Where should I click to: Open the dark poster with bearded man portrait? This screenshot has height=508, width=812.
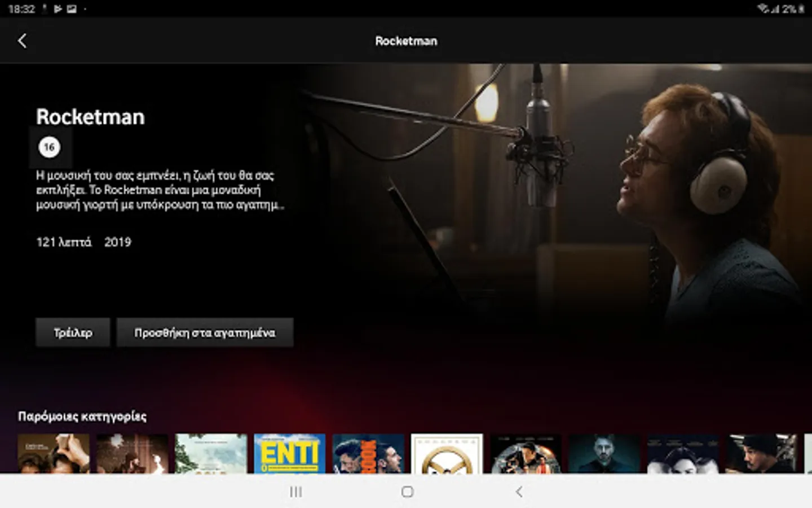click(x=604, y=453)
